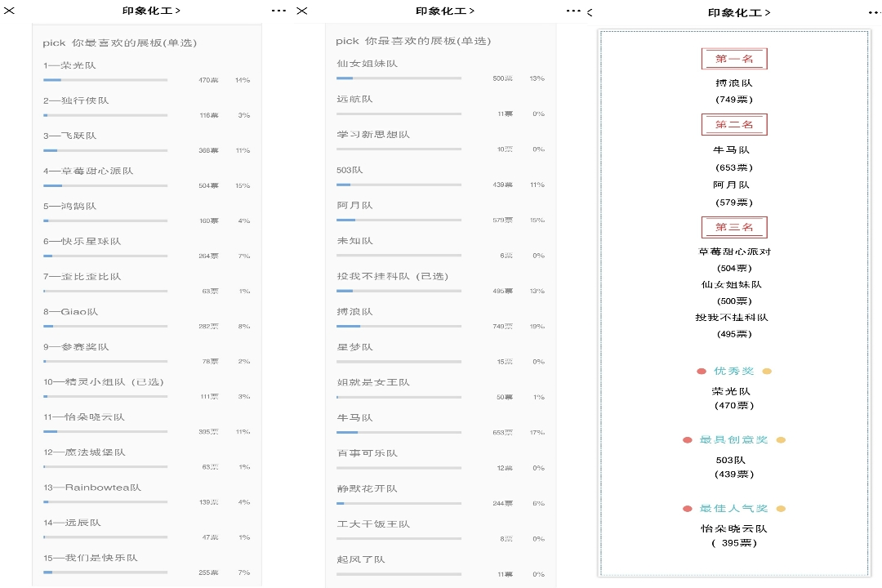Image resolution: width=882 pixels, height=588 pixels.
Task: Open more options on the awards results page
Action: [875, 12]
